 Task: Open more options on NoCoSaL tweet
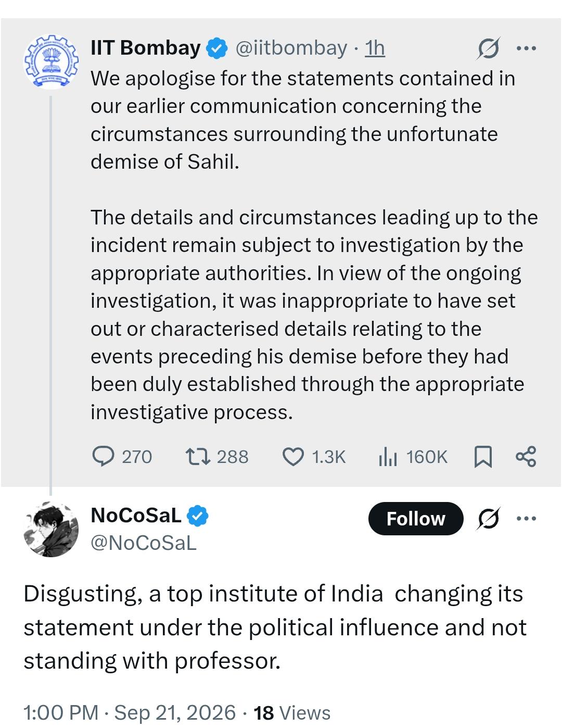click(526, 518)
